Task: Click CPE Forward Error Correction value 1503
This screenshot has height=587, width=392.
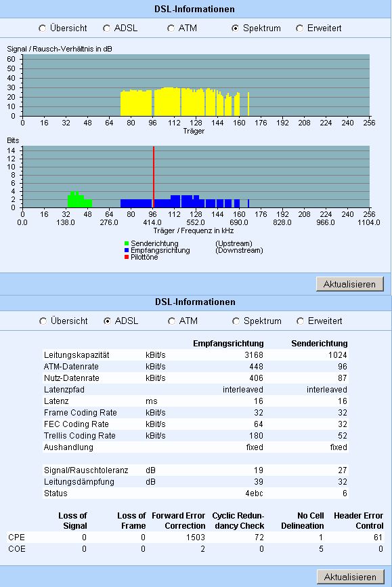Action: pos(196,538)
